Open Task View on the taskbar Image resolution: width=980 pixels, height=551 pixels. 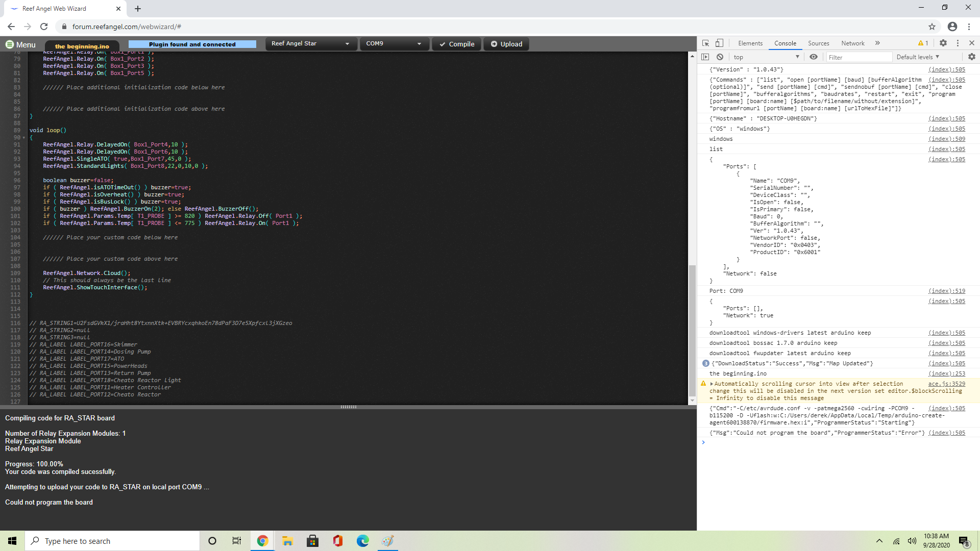237,541
